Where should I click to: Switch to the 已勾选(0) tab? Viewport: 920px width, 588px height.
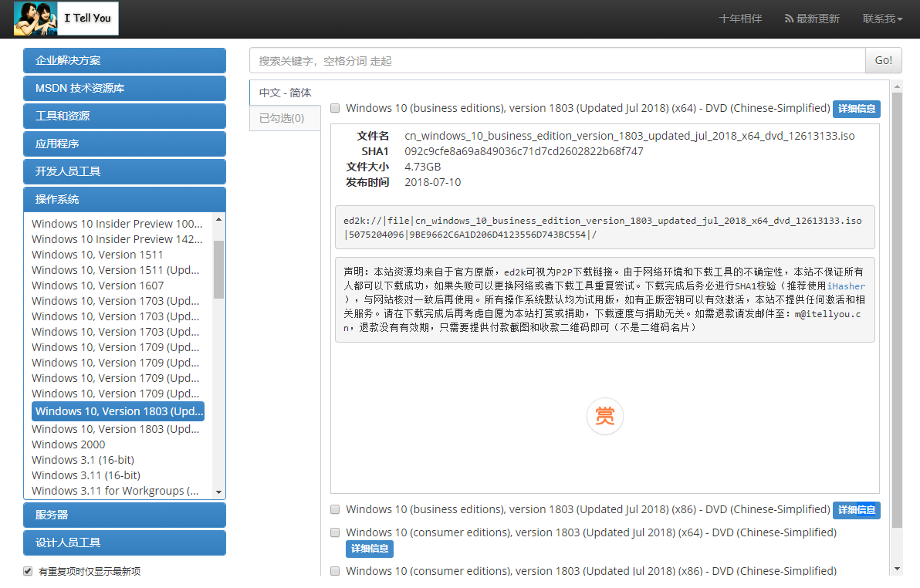(285, 118)
